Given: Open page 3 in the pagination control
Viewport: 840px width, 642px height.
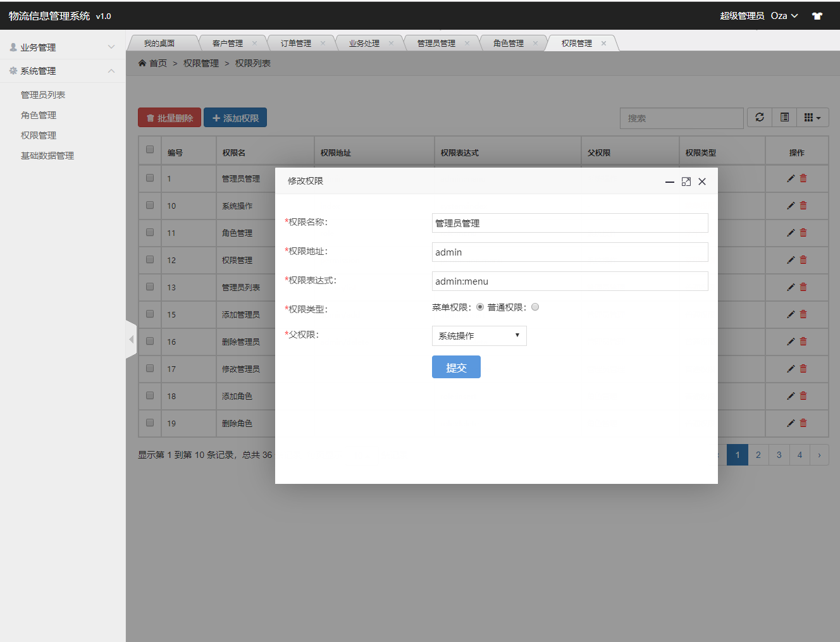Looking at the screenshot, I should pyautogui.click(x=779, y=454).
